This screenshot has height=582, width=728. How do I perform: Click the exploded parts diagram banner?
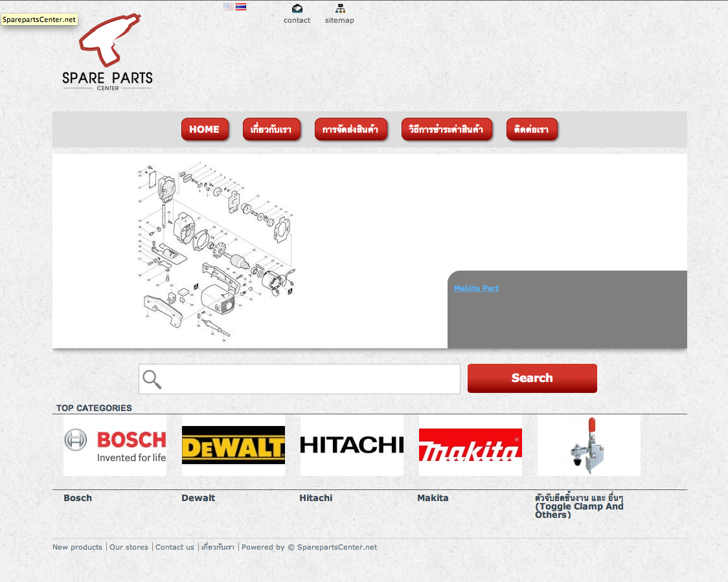[217, 251]
